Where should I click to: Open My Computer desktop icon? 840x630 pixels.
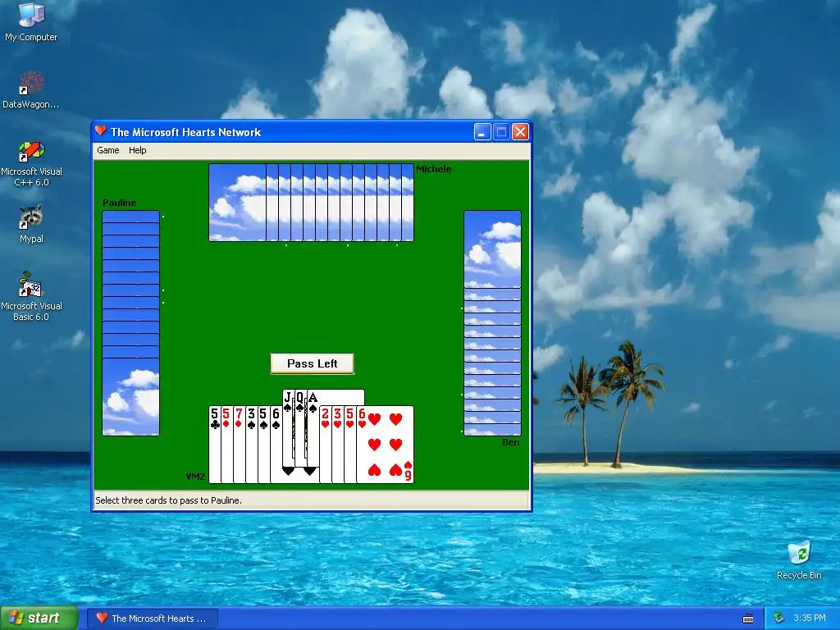tap(31, 21)
